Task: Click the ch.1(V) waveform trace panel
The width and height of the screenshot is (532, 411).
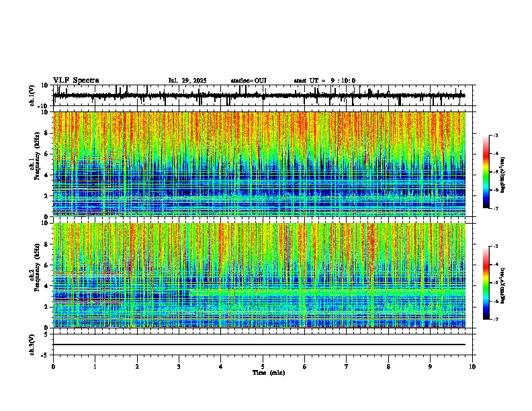Action: pyautogui.click(x=264, y=95)
